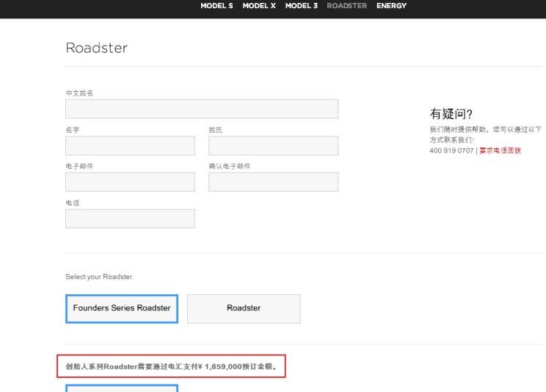
Task: Focus the 中文姓名 input field
Action: pos(202,109)
